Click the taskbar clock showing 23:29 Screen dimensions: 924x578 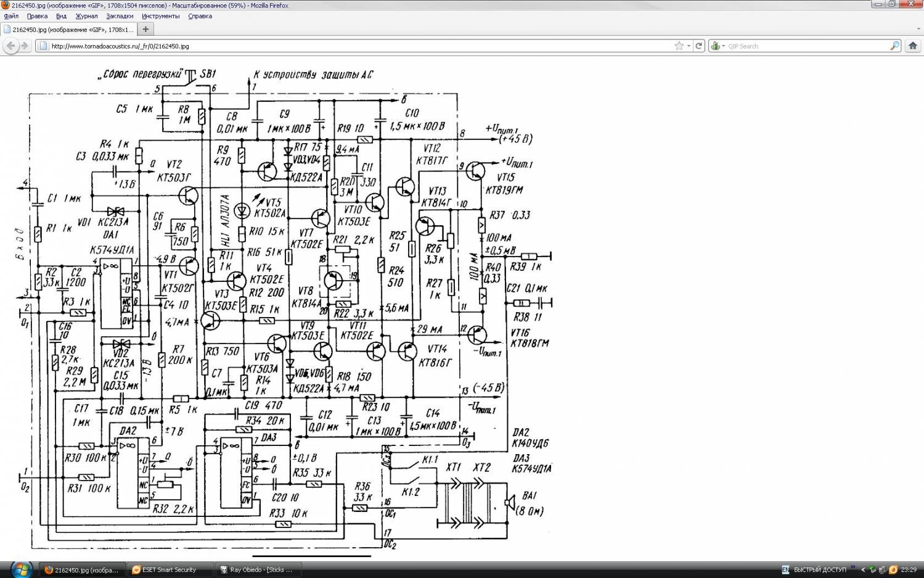tap(908, 570)
